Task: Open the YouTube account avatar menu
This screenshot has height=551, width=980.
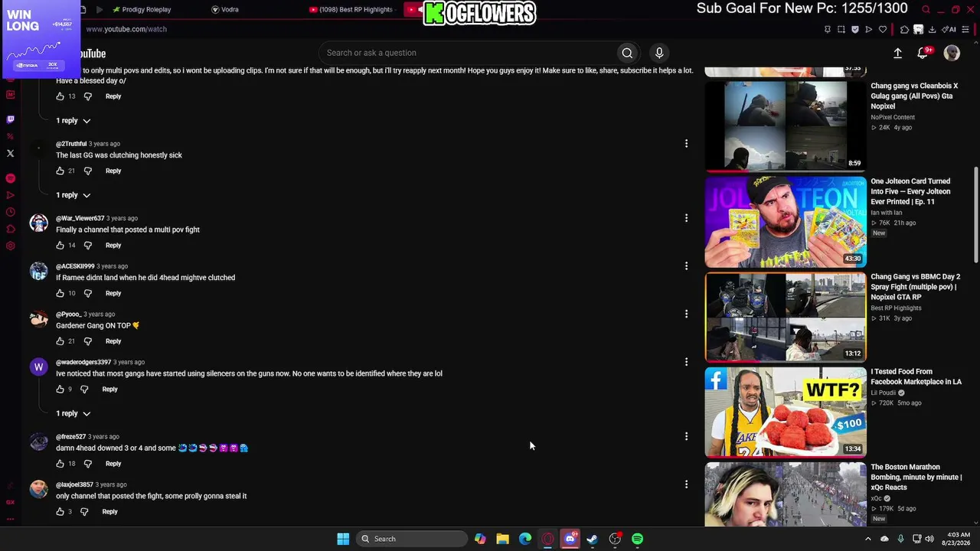Action: click(x=952, y=53)
